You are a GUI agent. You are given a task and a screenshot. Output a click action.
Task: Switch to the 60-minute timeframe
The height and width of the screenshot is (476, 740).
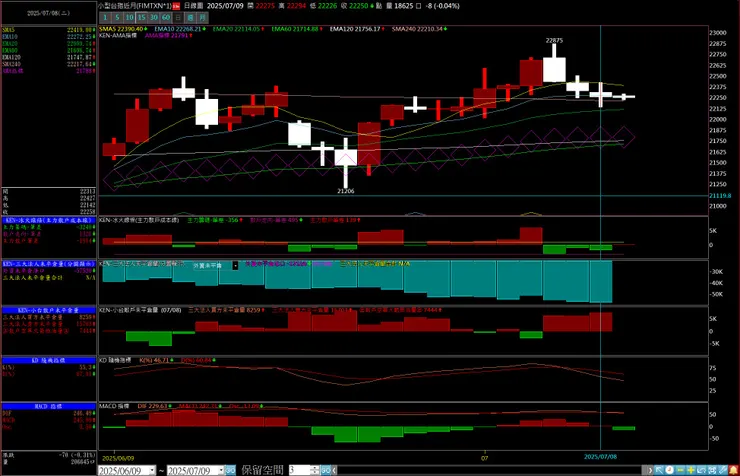tap(166, 17)
